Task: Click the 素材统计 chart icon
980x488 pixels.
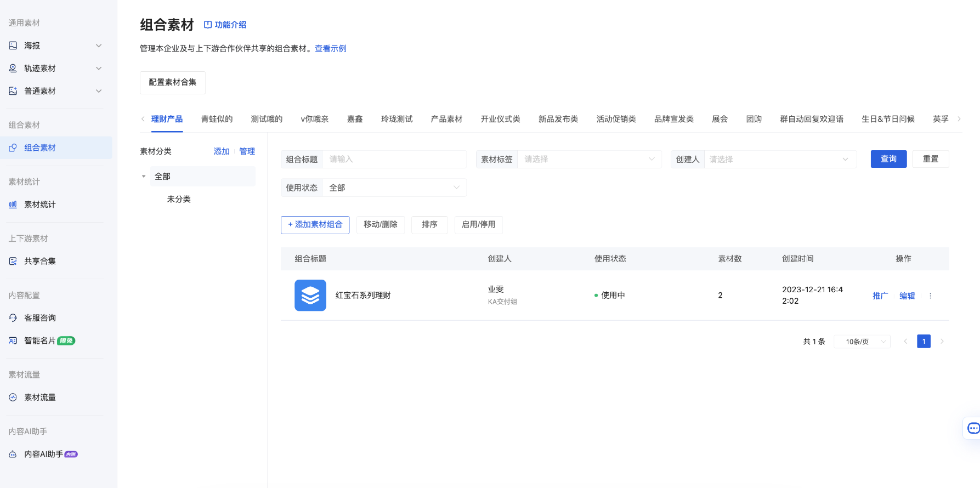Action: pos(13,205)
